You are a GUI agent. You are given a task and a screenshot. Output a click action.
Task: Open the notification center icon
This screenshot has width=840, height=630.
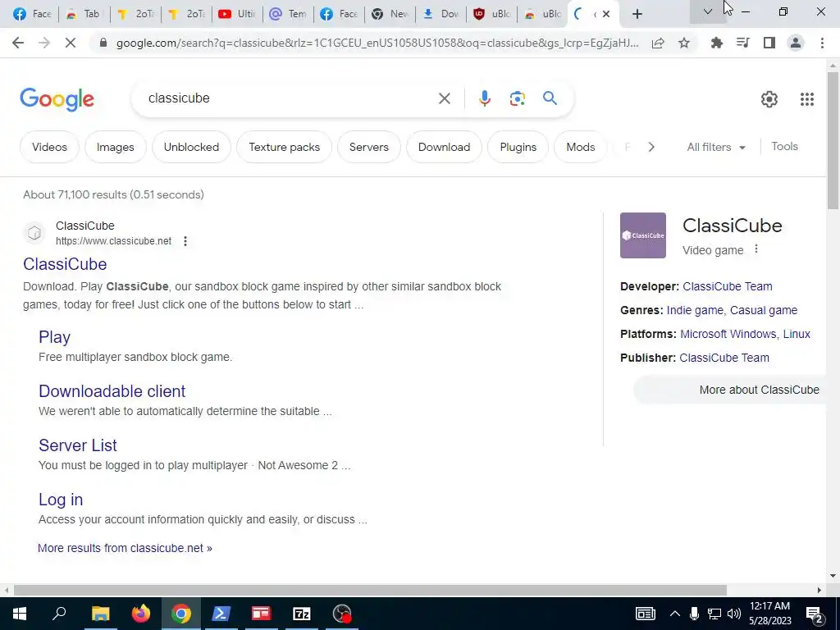[815, 614]
